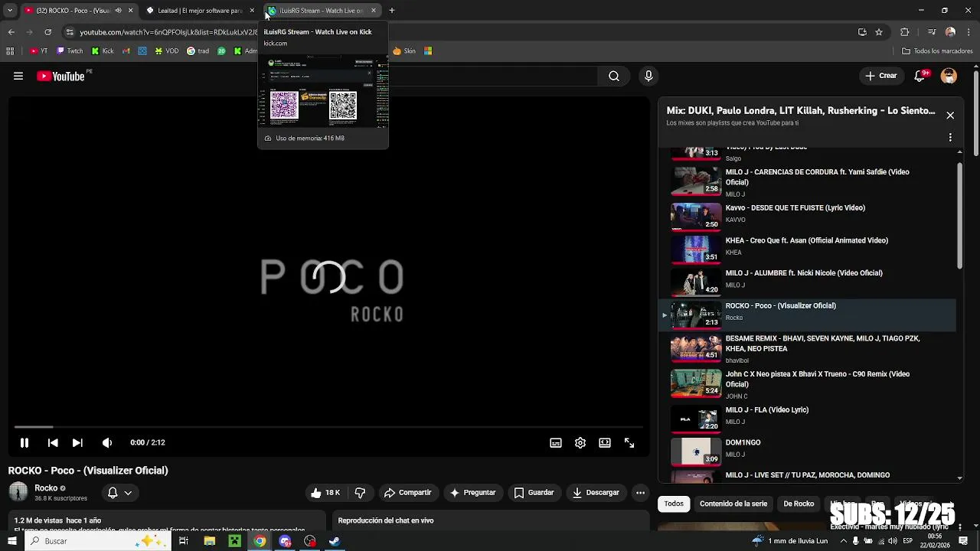Save video with Guardar button
The height and width of the screenshot is (551, 980).
coord(534,493)
